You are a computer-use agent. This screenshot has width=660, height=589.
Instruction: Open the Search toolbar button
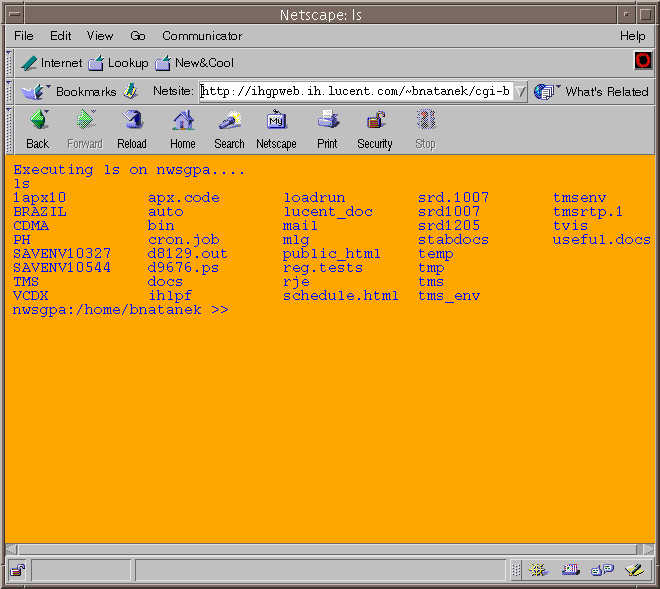(x=229, y=130)
